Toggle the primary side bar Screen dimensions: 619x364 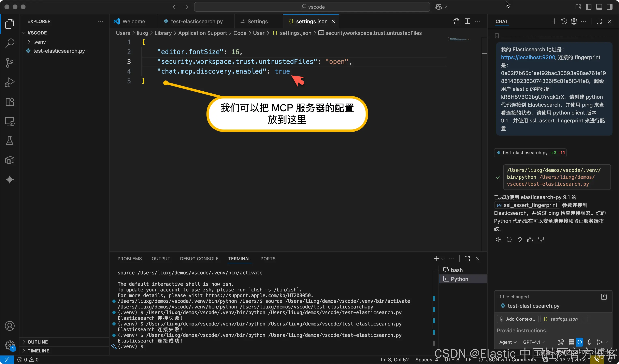point(589,7)
